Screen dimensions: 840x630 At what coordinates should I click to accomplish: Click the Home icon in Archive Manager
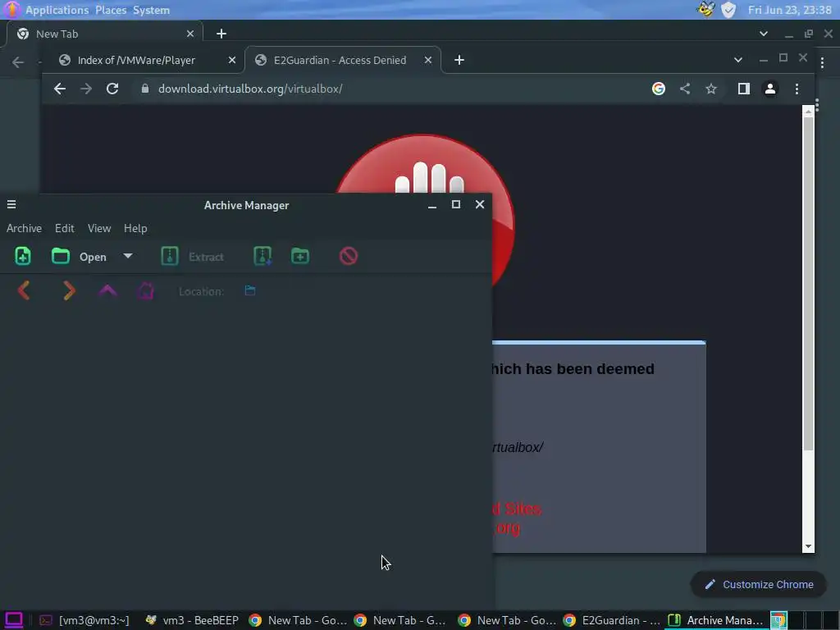coord(145,291)
